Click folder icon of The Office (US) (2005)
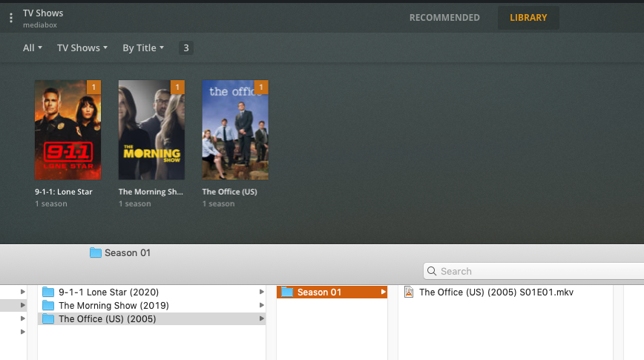The image size is (644, 360). point(48,319)
